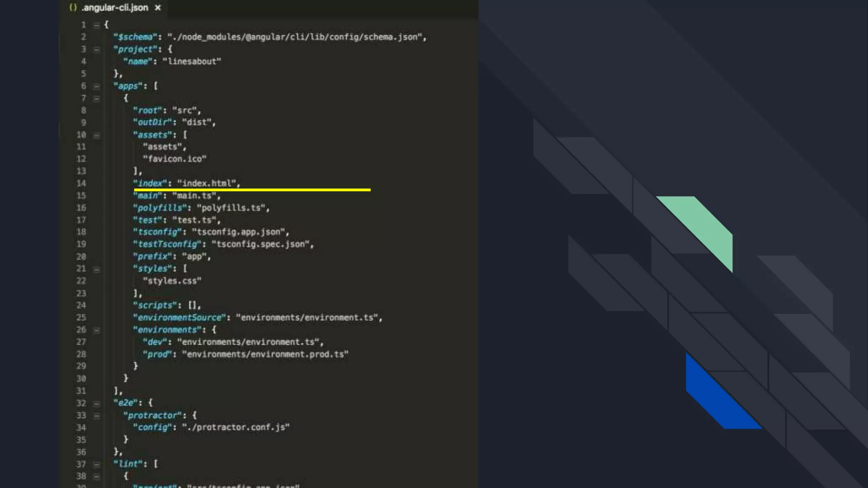Click the "environmentSource" key text
Image resolution: width=868 pixels, height=488 pixels.
pyautogui.click(x=180, y=318)
